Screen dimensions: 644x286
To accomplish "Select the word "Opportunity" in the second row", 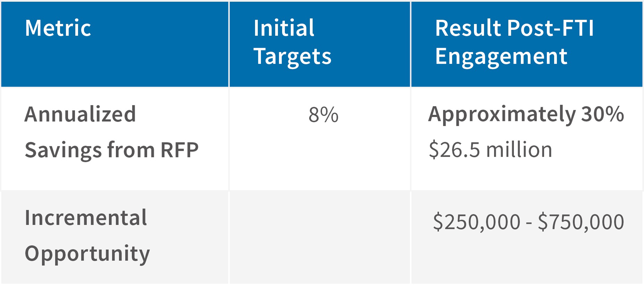I will [87, 254].
